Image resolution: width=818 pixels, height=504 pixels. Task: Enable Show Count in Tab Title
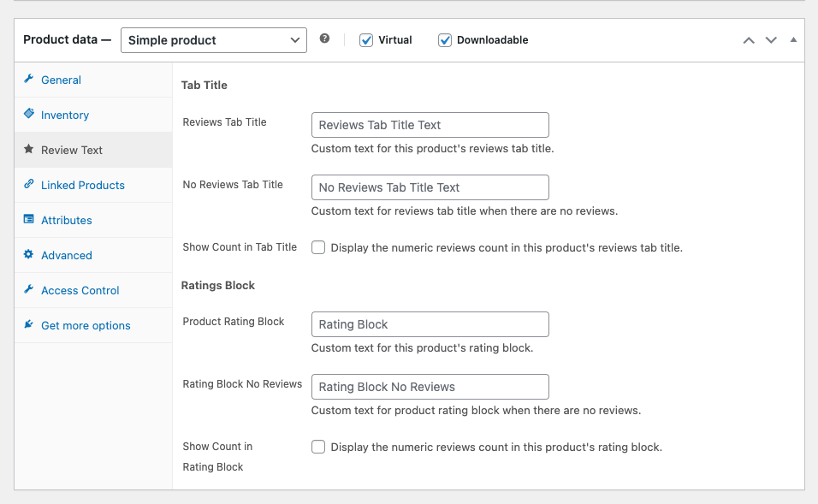[x=318, y=247]
